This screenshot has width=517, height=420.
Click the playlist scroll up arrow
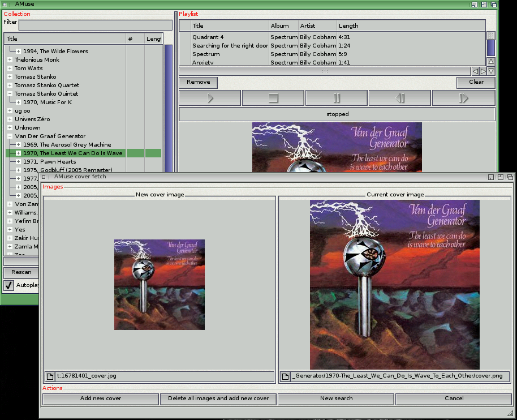pos(491,62)
